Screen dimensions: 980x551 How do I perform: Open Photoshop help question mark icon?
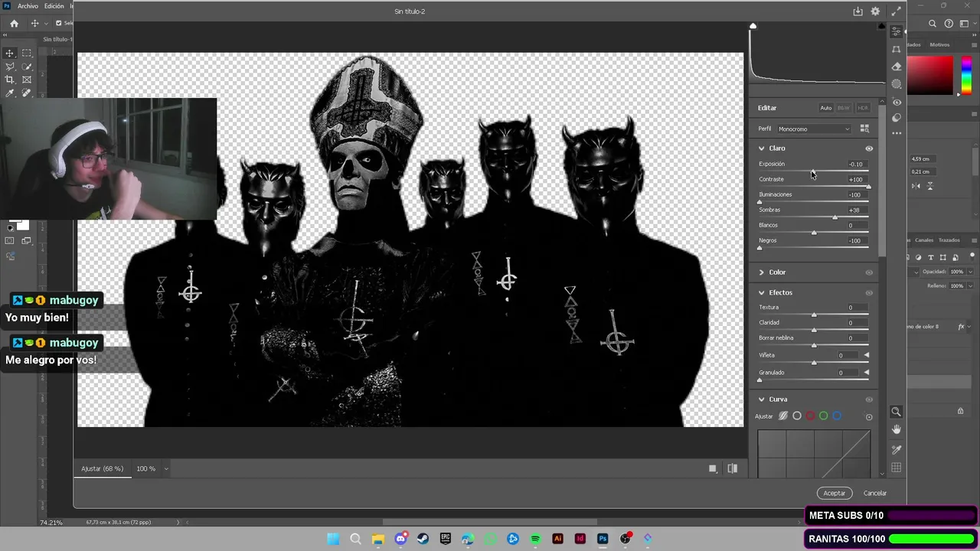point(949,24)
